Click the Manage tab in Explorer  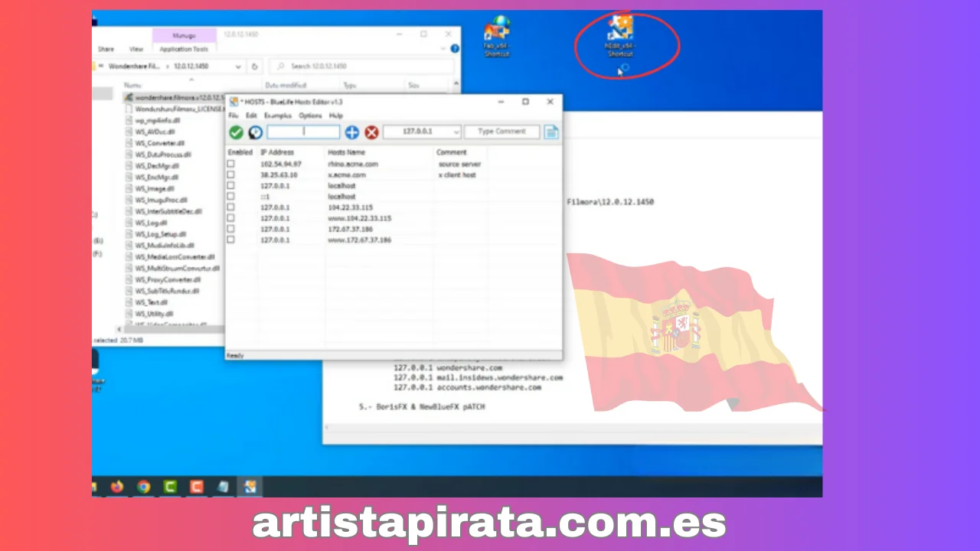[184, 36]
